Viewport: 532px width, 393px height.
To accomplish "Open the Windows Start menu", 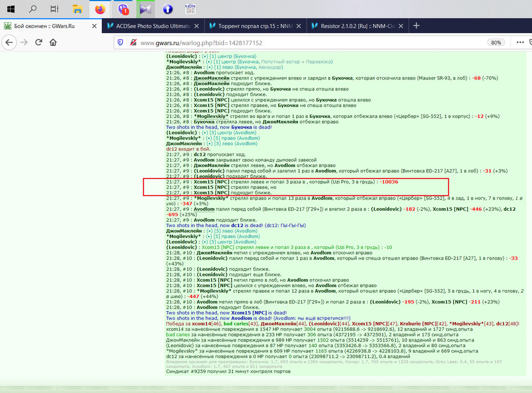I will (11, 9).
